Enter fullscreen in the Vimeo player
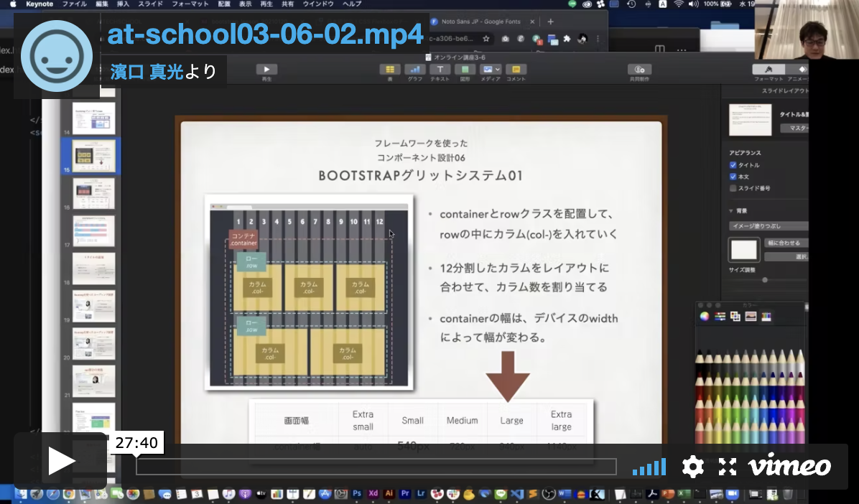 pyautogui.click(x=728, y=467)
